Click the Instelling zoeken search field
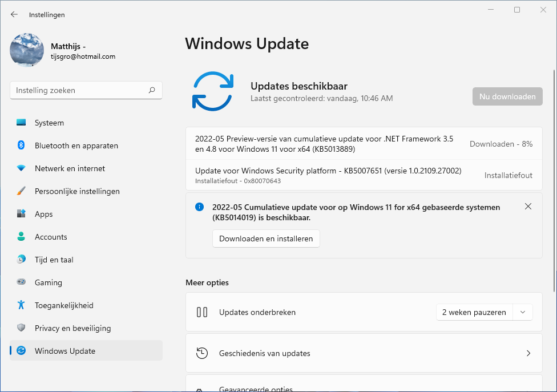 [80, 90]
